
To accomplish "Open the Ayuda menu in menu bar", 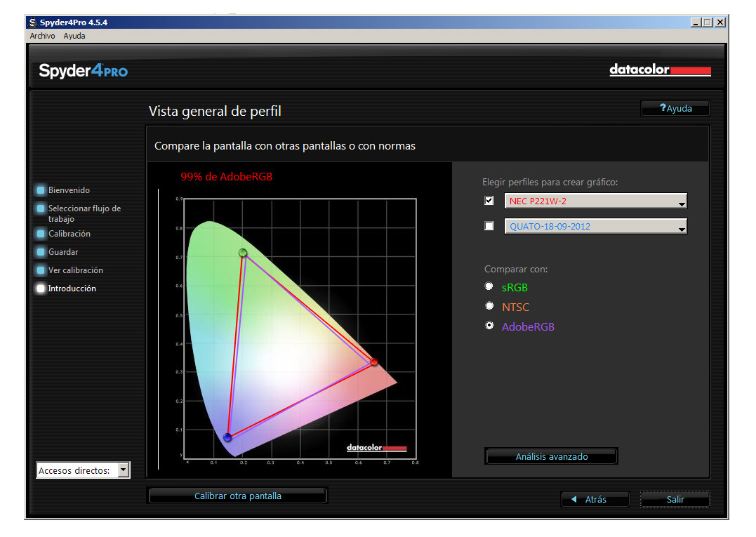I will coord(74,36).
